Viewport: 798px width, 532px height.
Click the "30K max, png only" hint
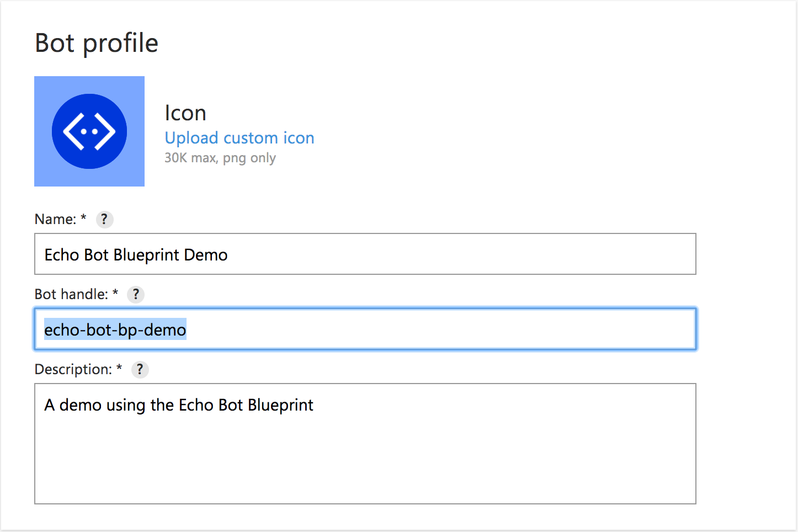tap(220, 158)
